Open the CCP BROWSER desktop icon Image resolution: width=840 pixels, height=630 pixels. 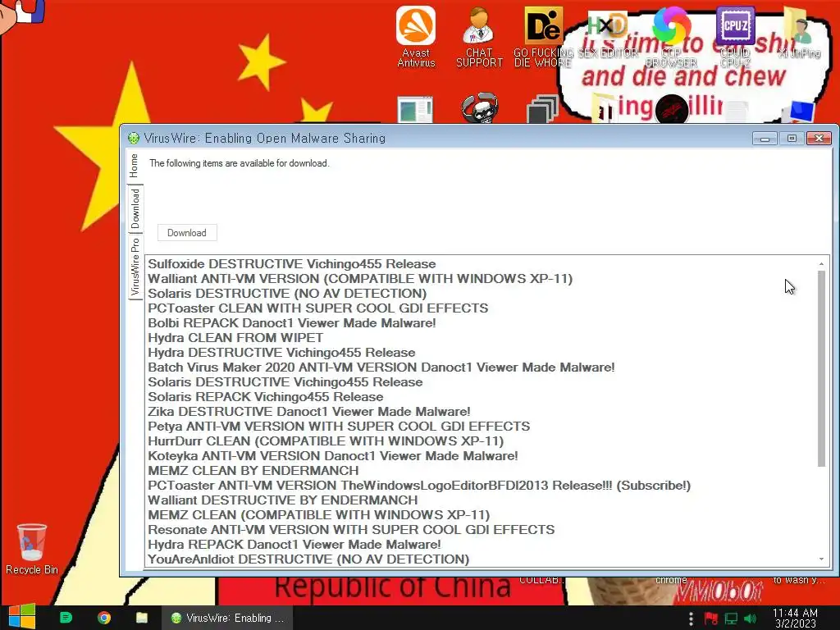pyautogui.click(x=671, y=36)
